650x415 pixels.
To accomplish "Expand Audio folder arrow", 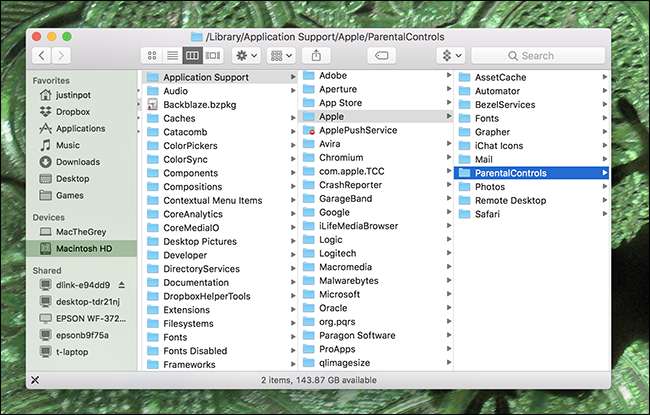I will point(293,91).
